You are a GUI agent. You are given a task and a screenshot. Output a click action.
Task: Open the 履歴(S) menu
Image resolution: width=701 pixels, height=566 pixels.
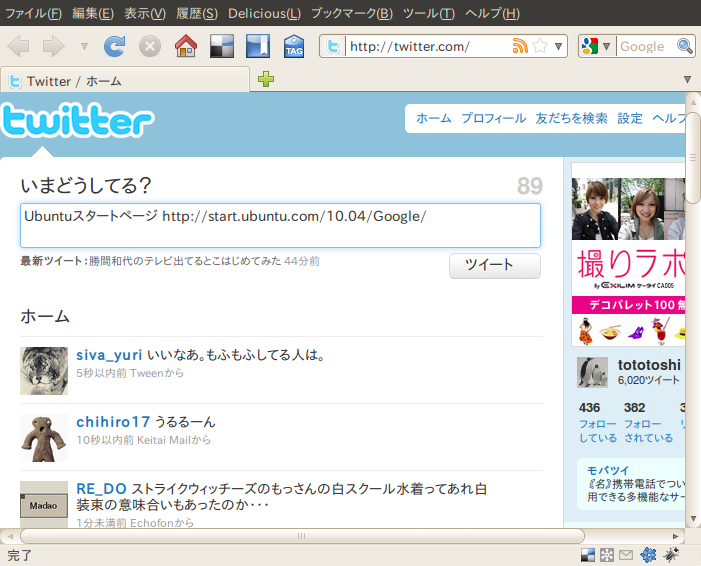point(197,13)
